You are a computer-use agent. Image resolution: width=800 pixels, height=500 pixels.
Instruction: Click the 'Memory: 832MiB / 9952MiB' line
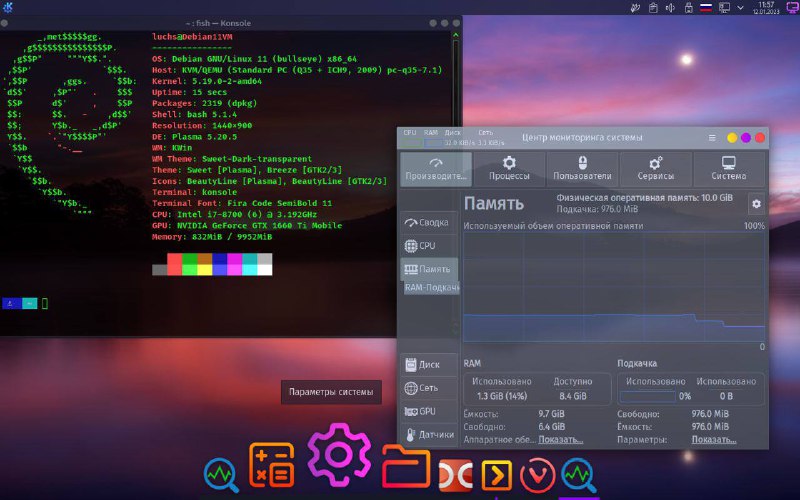(212, 237)
